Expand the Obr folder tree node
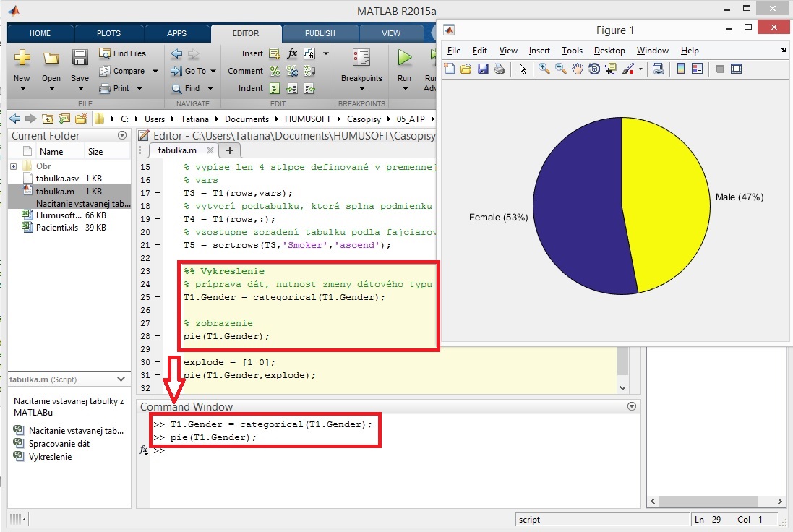Screen dimensions: 793x532 [x=13, y=166]
